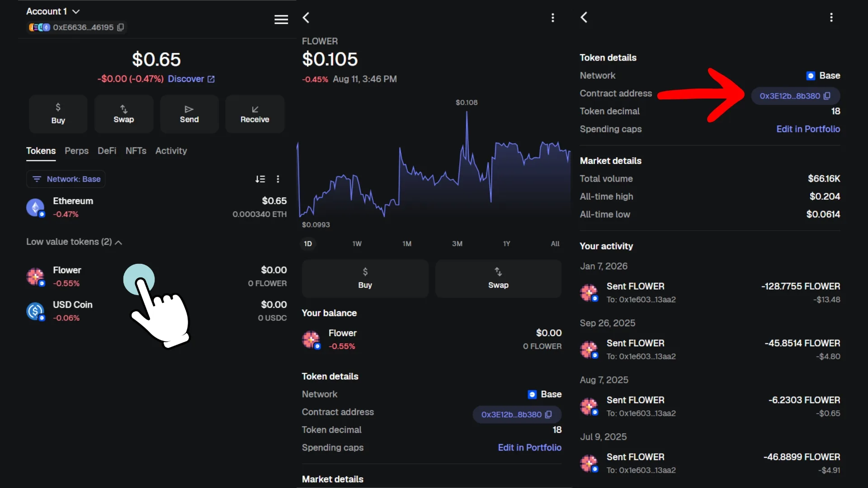This screenshot has height=488, width=868.
Task: Open the Account 1 dropdown selector
Action: point(53,11)
